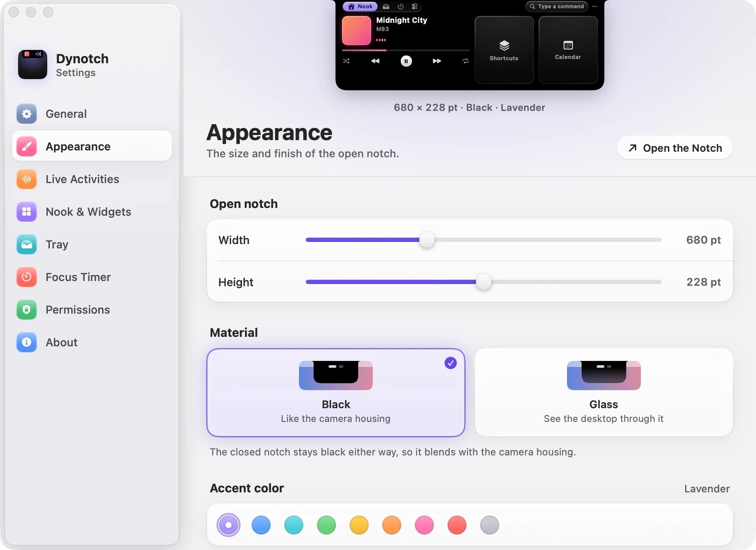756x550 pixels.
Task: Click the Dynotch app icon in the sidebar
Action: tap(33, 64)
